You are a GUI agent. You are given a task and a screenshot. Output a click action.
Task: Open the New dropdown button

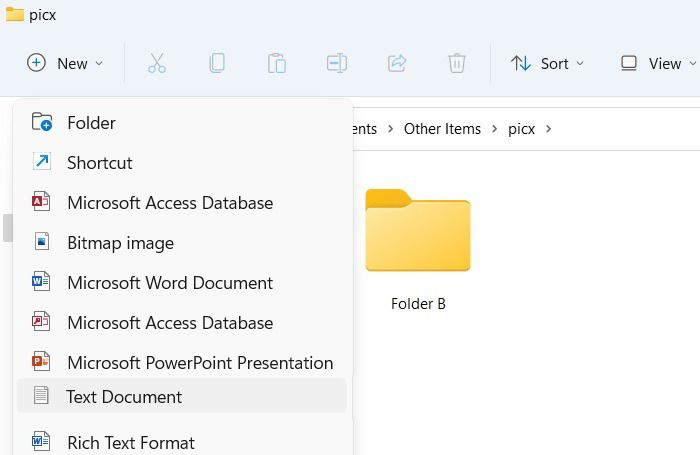pos(65,63)
